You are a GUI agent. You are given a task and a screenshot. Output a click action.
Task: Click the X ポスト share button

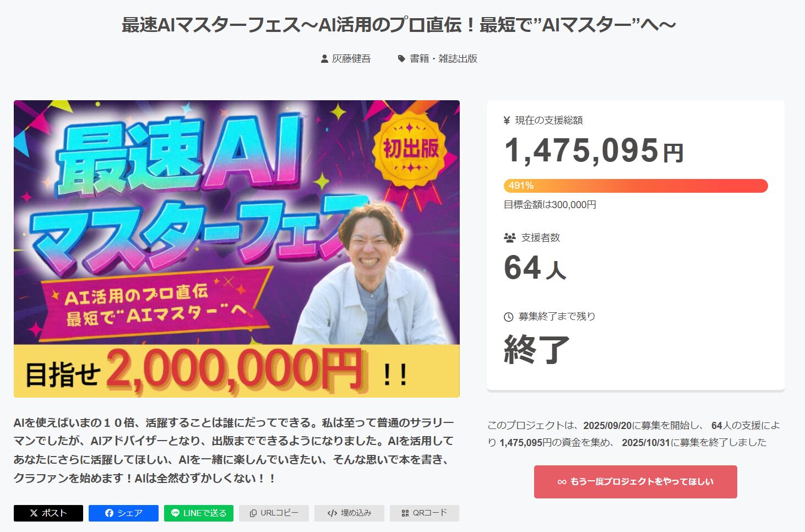[x=48, y=513]
